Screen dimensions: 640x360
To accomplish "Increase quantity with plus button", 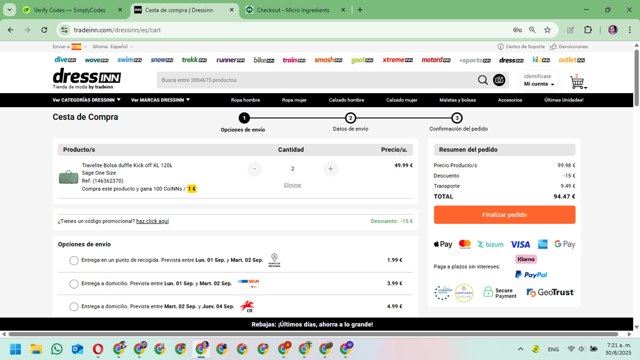I will pos(331,169).
